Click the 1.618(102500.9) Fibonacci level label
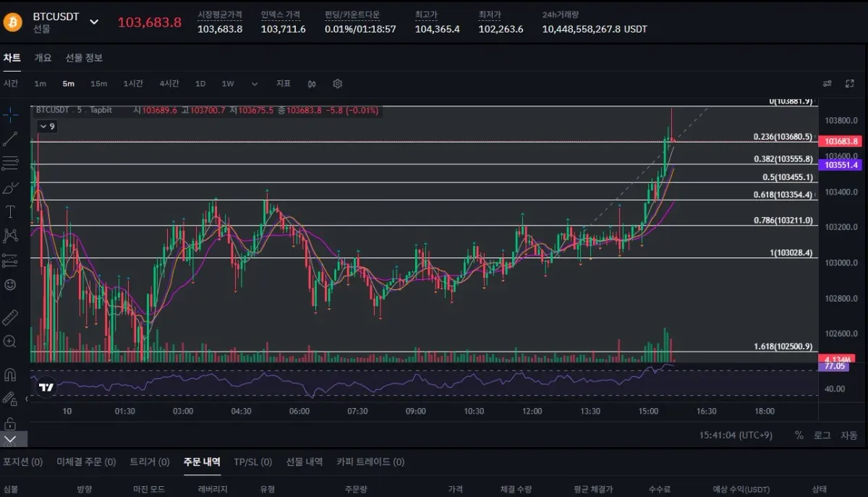 pyautogui.click(x=783, y=347)
